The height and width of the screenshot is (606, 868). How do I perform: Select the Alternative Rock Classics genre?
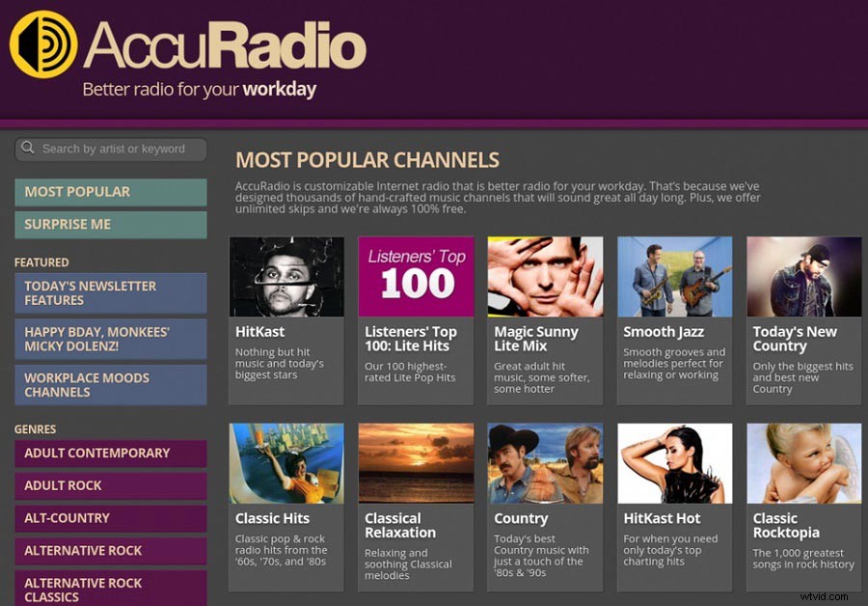(110, 587)
